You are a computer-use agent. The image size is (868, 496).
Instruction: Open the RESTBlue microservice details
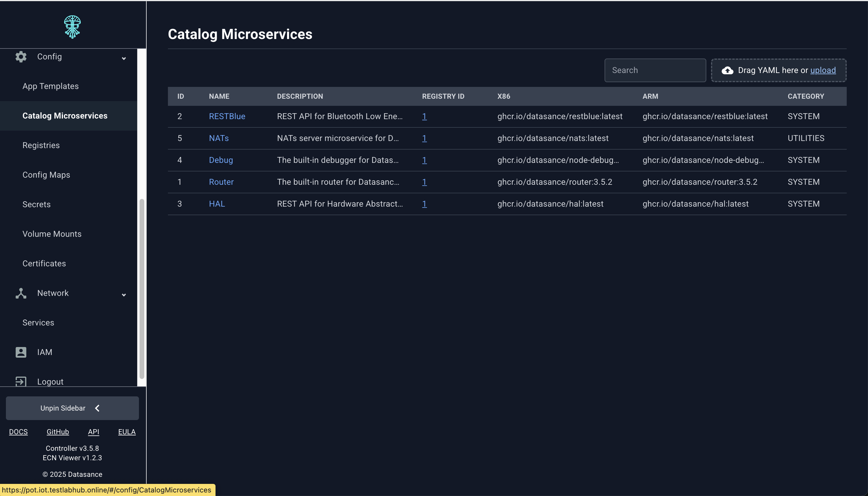pyautogui.click(x=227, y=116)
